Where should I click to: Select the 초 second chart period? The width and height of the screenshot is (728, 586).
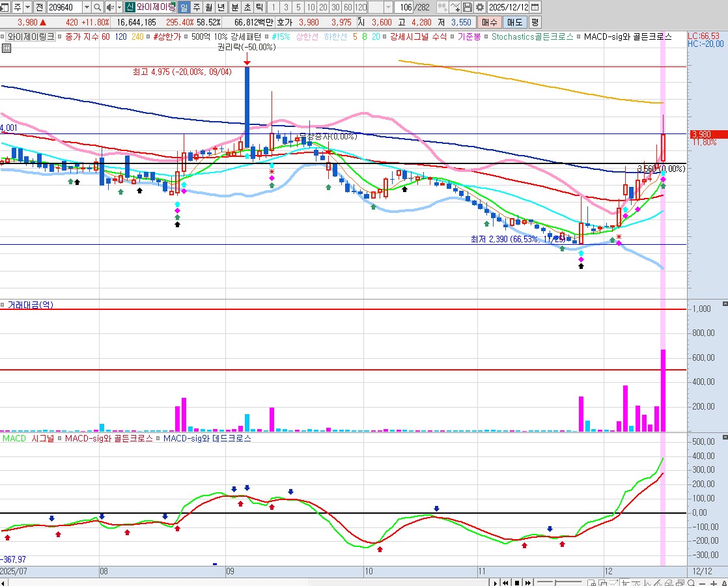click(247, 7)
